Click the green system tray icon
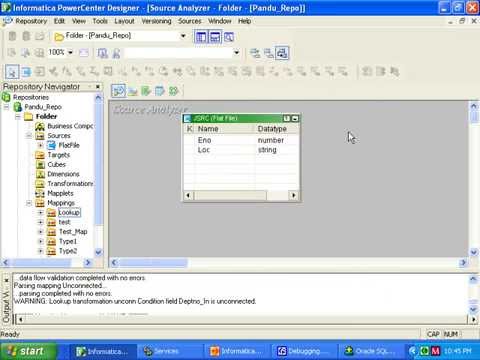This screenshot has height=360, width=480. [425, 351]
